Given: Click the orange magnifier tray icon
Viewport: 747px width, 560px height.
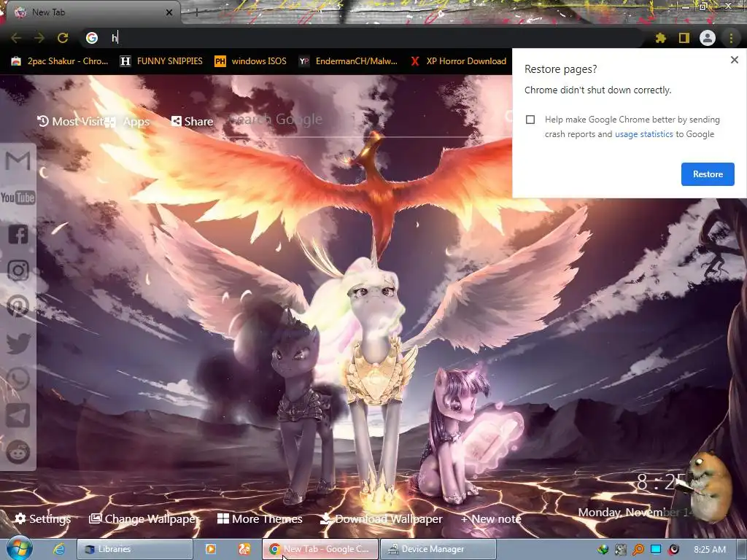Looking at the screenshot, I should [638, 550].
